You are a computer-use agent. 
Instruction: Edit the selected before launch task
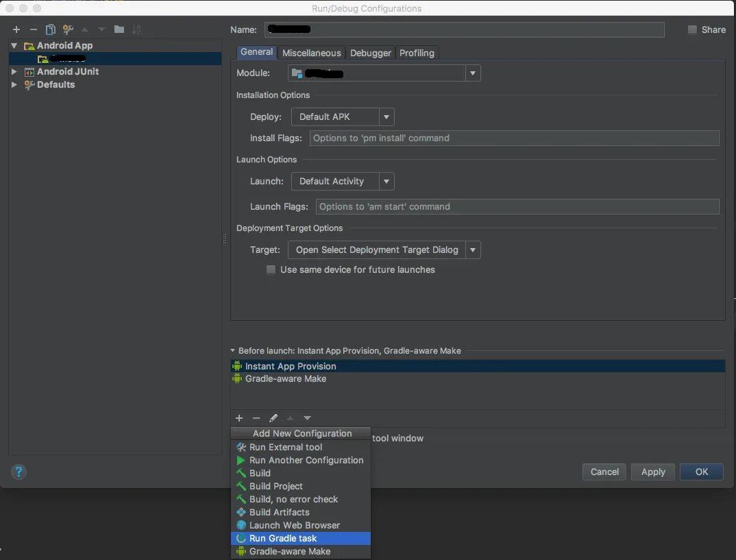pyautogui.click(x=273, y=417)
